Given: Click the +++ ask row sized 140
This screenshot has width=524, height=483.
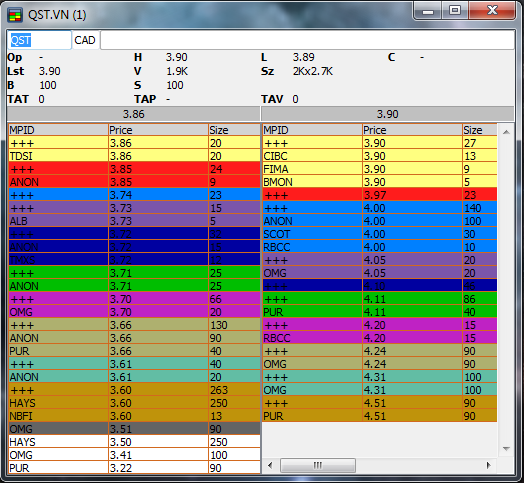Looking at the screenshot, I should (380, 208).
